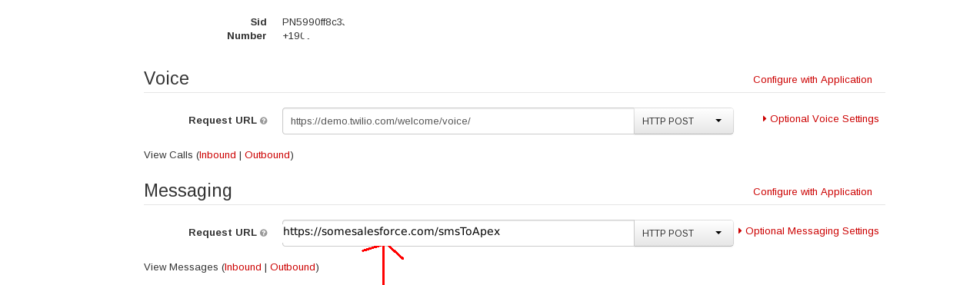View Outbound calls
Image resolution: width=980 pixels, height=285 pixels.
click(x=267, y=154)
